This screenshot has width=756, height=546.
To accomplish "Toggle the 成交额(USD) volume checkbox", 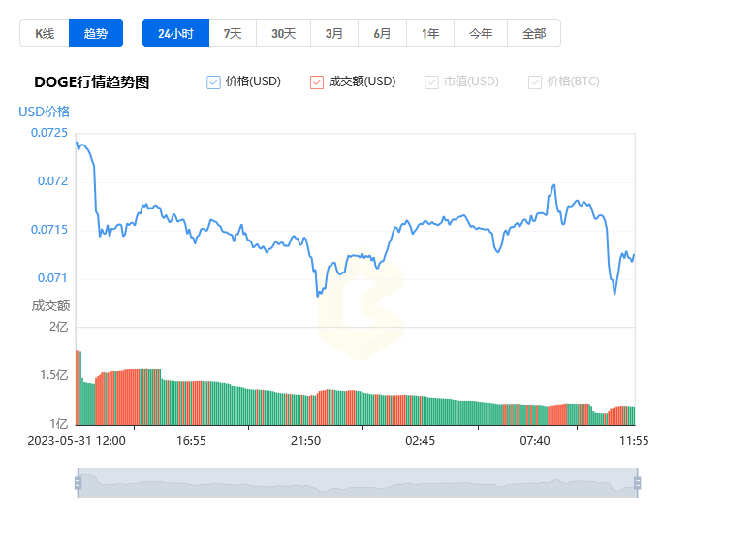I will pyautogui.click(x=317, y=82).
